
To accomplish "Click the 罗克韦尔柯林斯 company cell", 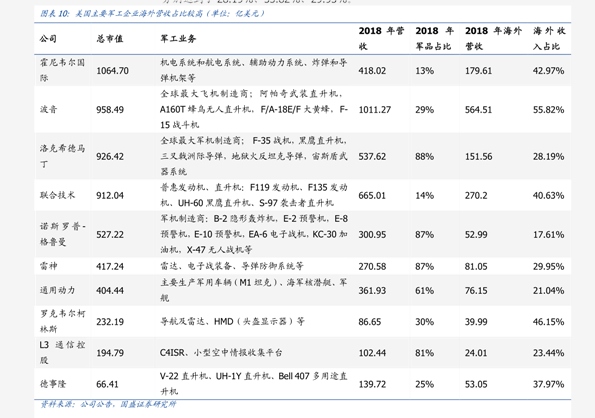I will tap(63, 321).
